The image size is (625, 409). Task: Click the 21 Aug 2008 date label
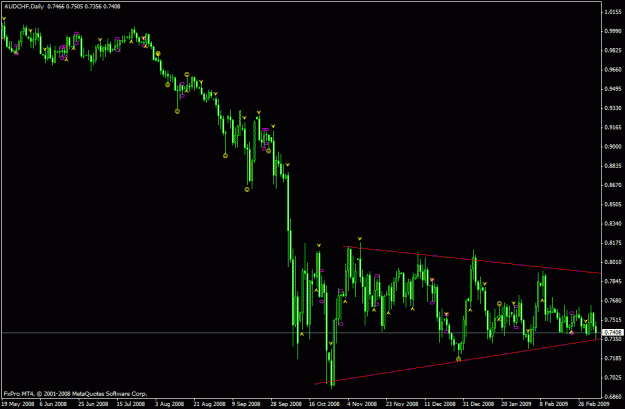pyautogui.click(x=209, y=404)
